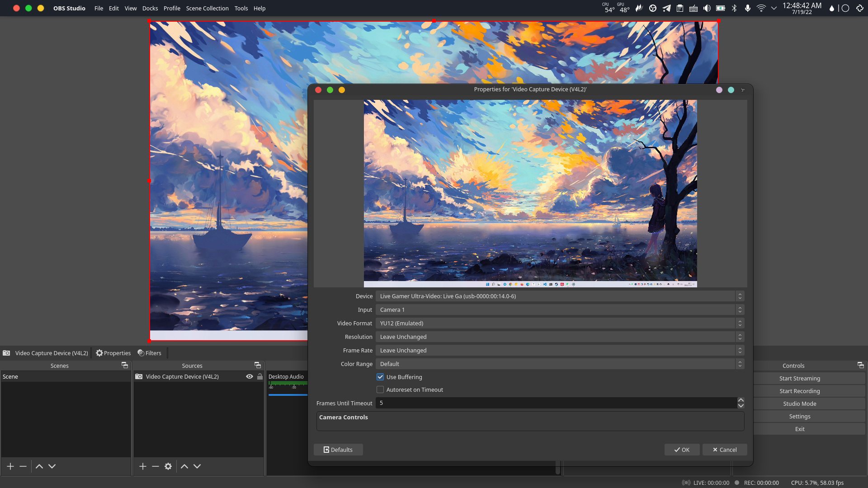Undock the Scenes panel using its float icon
Screen dimensions: 868x488
pyautogui.click(x=125, y=365)
